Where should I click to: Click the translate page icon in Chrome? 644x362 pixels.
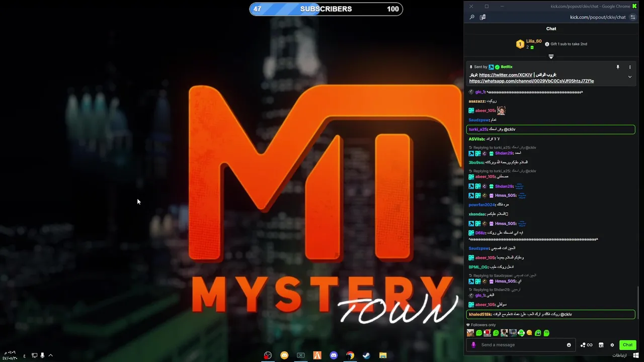coord(482,17)
